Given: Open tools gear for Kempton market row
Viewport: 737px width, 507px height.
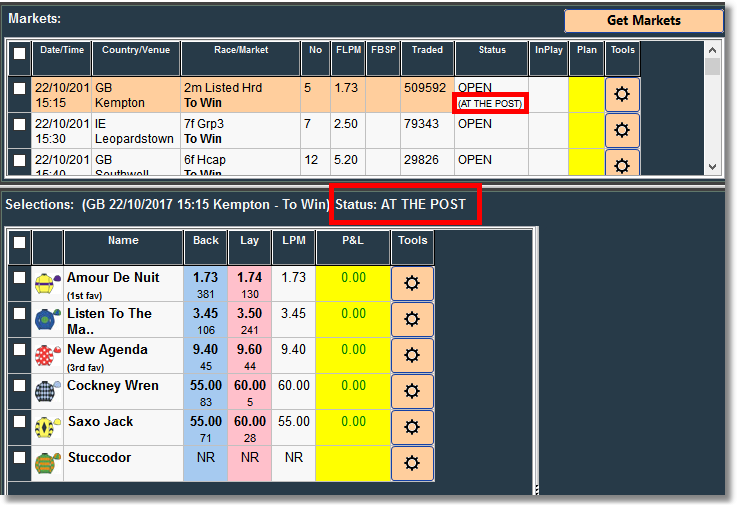Looking at the screenshot, I should coord(622,94).
